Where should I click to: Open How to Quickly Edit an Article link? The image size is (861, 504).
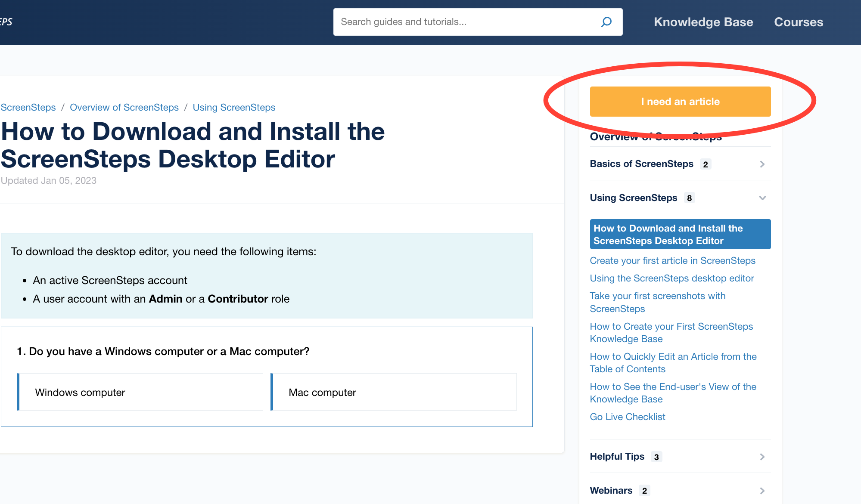pyautogui.click(x=673, y=362)
